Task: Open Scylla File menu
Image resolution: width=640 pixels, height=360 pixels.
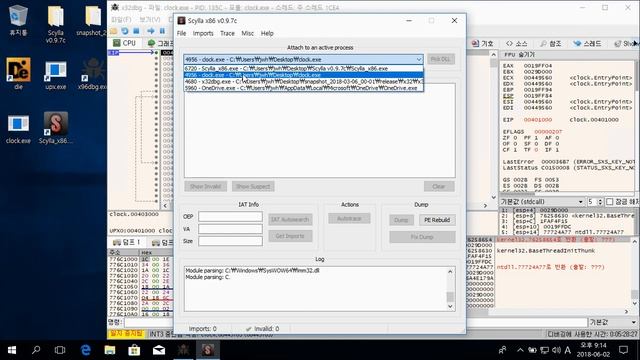Action: 182,33
